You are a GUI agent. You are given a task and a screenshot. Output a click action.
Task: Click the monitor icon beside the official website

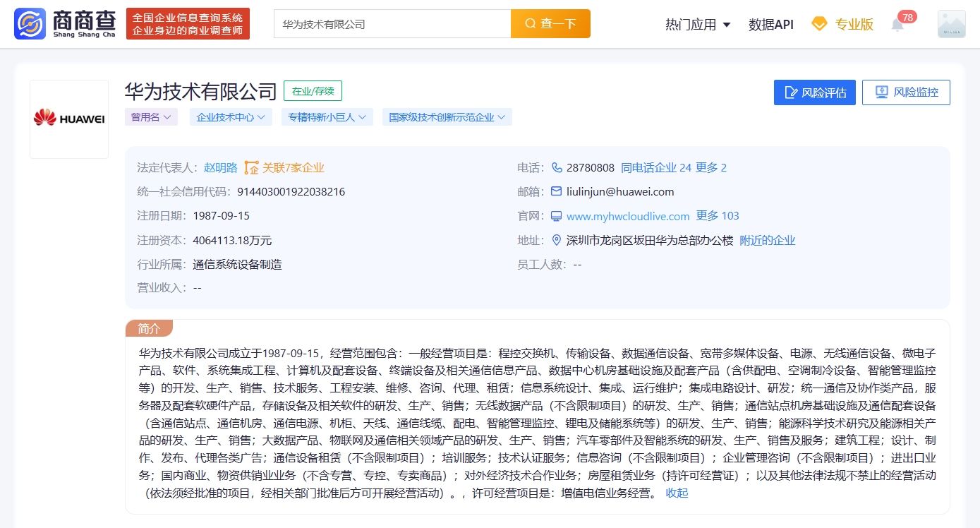557,216
